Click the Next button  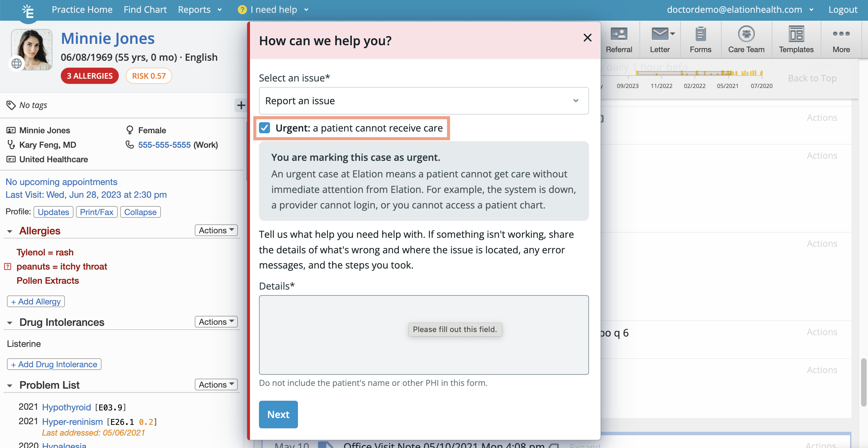pos(278,414)
